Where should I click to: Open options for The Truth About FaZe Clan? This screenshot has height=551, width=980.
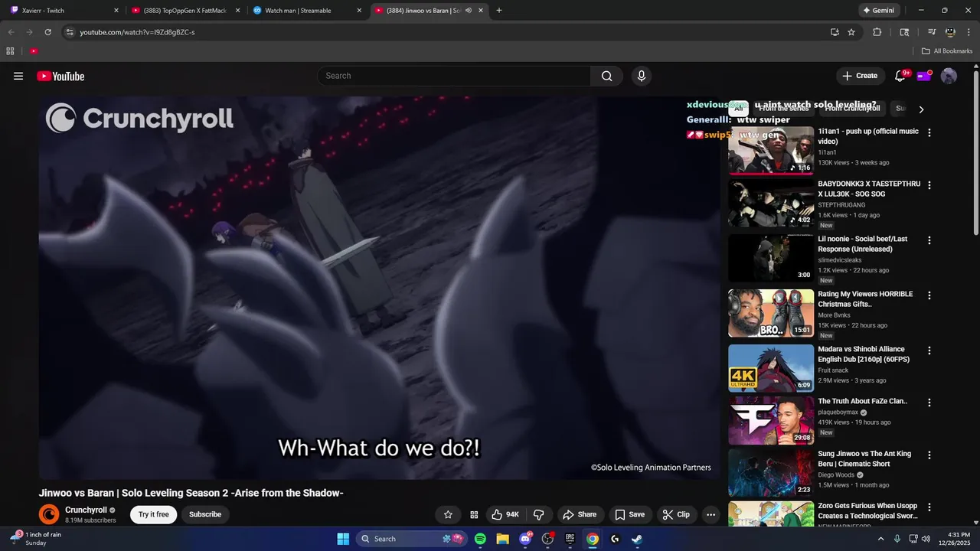(x=929, y=403)
